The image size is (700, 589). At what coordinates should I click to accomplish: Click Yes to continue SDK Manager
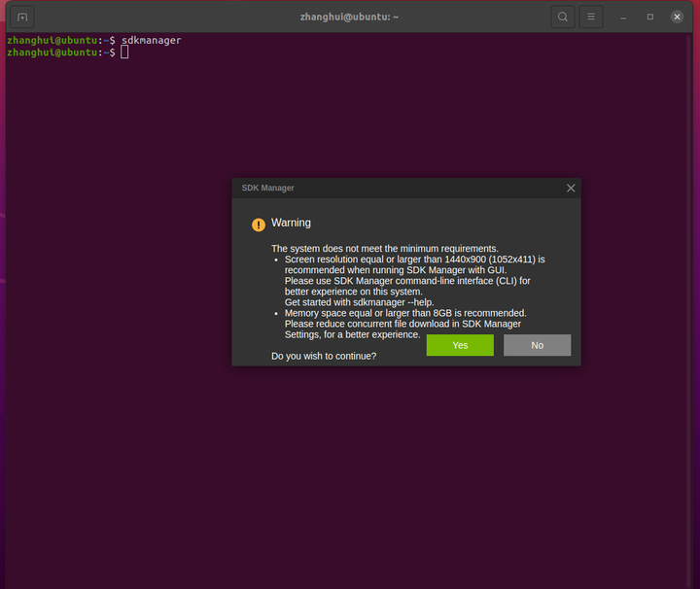coord(460,345)
